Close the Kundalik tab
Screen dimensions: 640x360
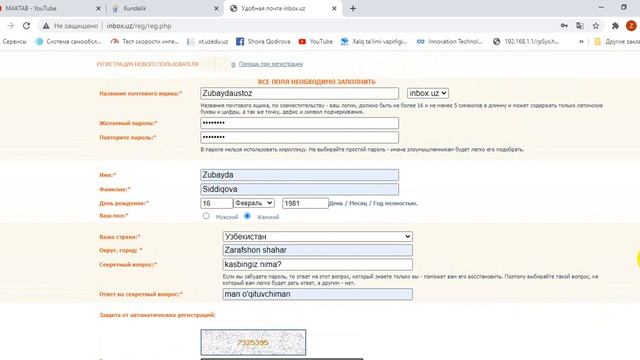[216, 9]
